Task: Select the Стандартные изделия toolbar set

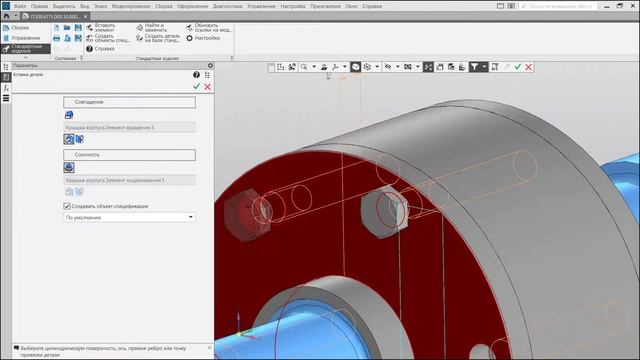Action: point(25,49)
